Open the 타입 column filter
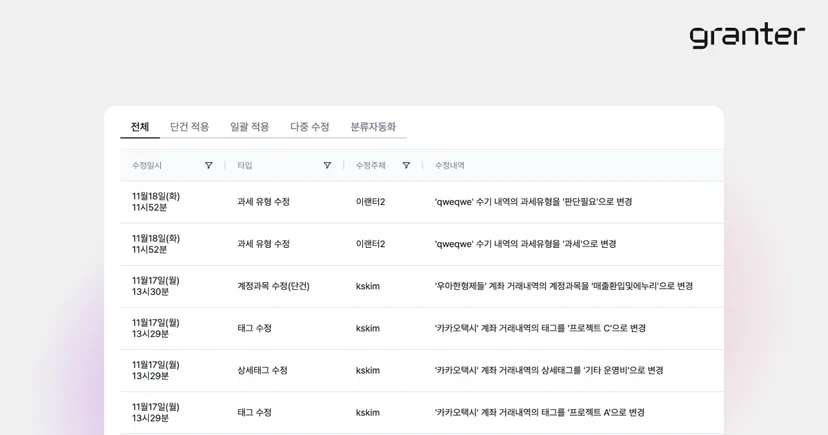Image resolution: width=828 pixels, height=435 pixels. point(327,165)
